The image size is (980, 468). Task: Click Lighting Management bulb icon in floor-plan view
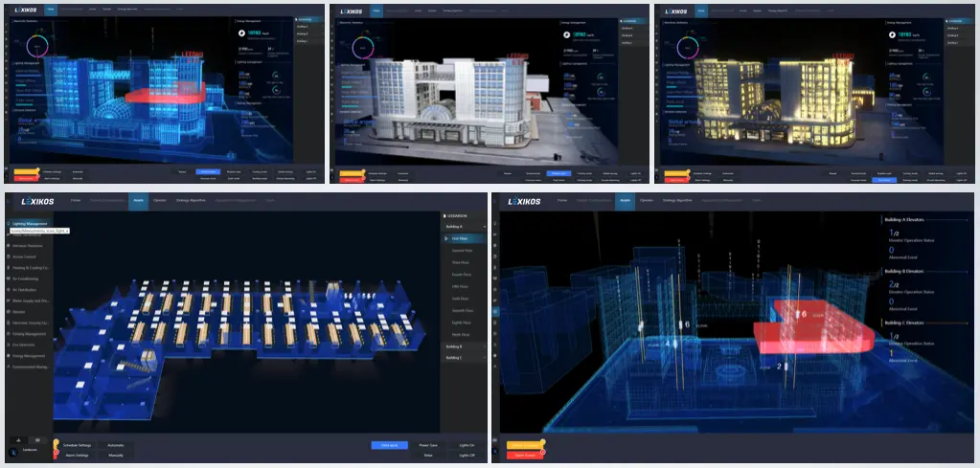(x=8, y=223)
